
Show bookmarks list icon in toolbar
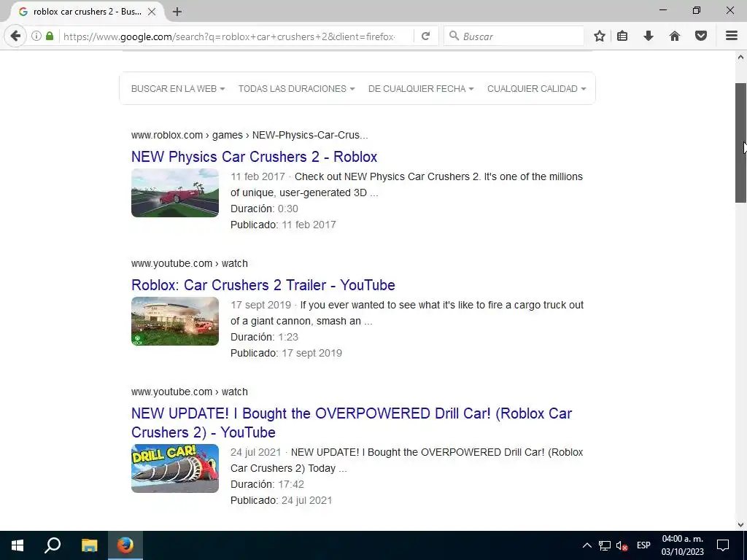(x=622, y=36)
